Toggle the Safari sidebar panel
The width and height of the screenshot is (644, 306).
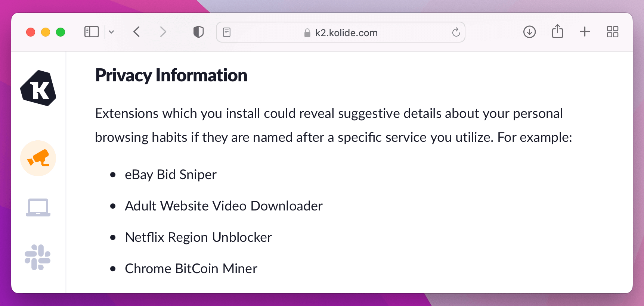pyautogui.click(x=91, y=32)
